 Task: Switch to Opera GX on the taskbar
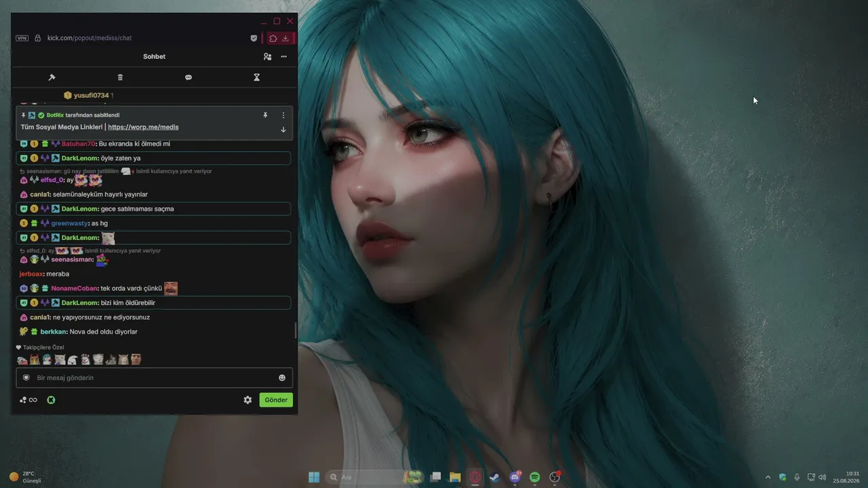475,477
